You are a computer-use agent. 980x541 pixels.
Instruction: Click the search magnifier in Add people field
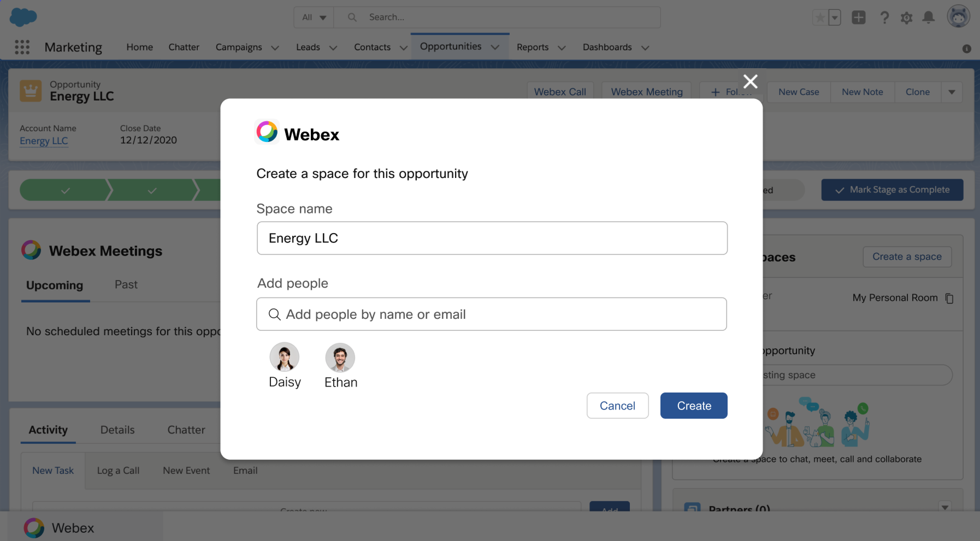click(274, 314)
